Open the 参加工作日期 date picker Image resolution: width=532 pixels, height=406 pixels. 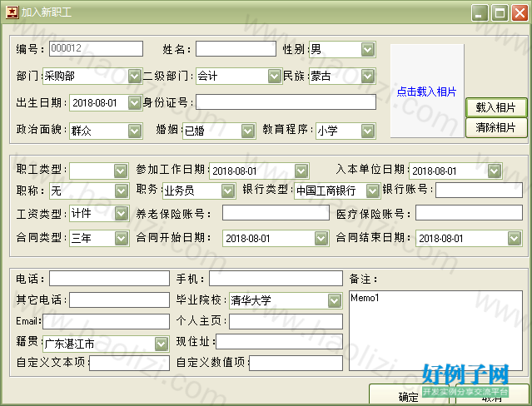click(x=301, y=171)
